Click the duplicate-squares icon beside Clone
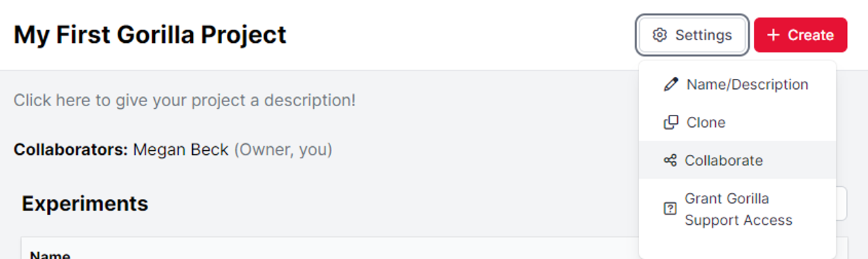The width and height of the screenshot is (868, 259). pos(671,122)
